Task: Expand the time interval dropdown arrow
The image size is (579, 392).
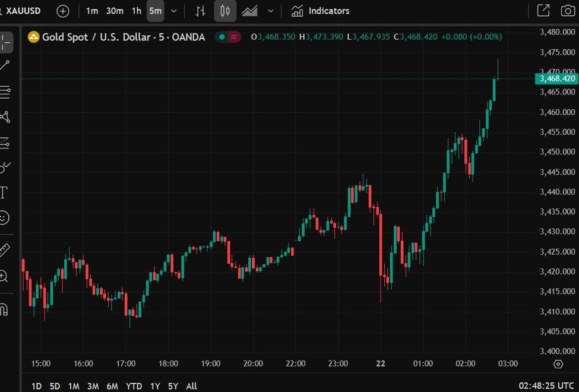Action: (x=174, y=11)
